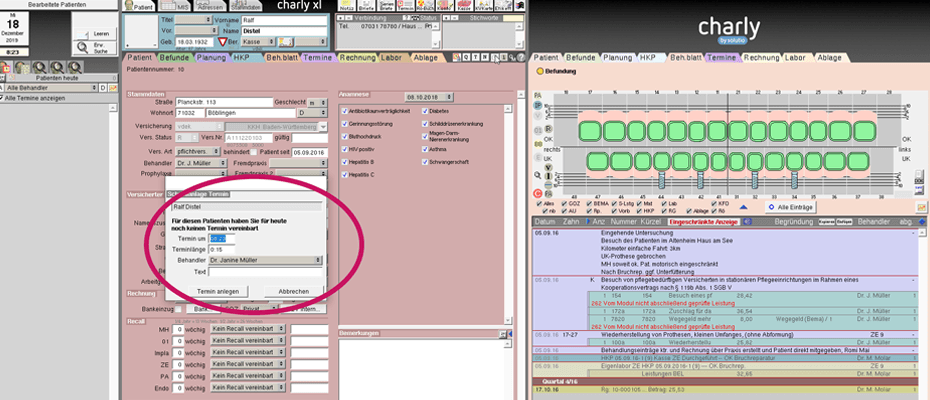Click the help question mark icon
Screen dimensions: 930x400
[521, 58]
